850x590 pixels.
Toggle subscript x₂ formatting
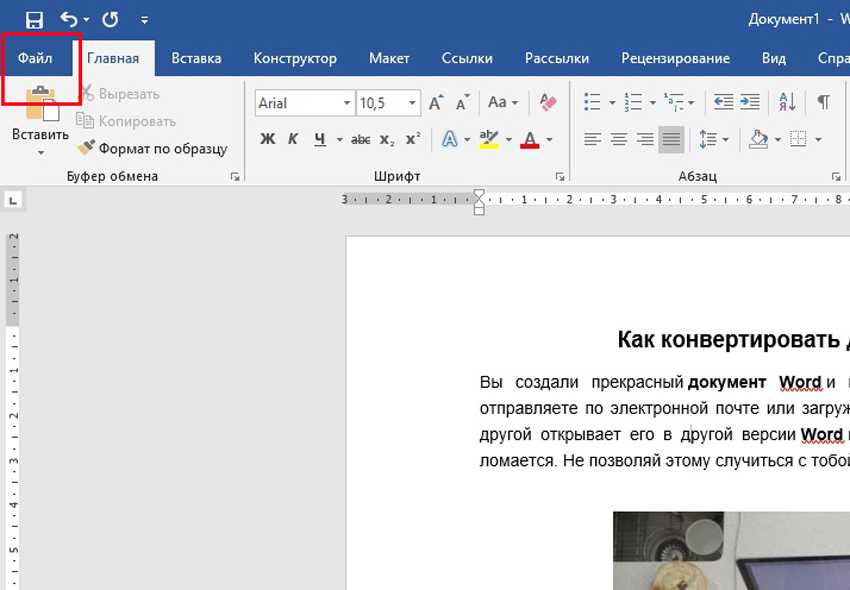[387, 140]
